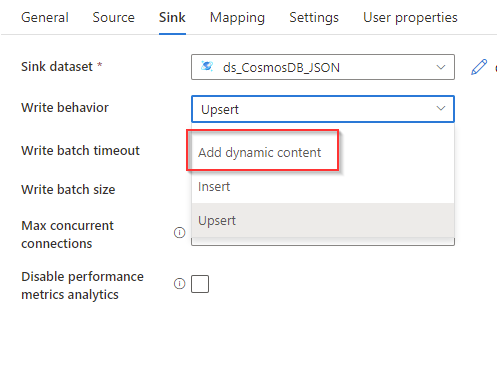Switch to the General tab
Screen dimensions: 497x365
click(45, 17)
